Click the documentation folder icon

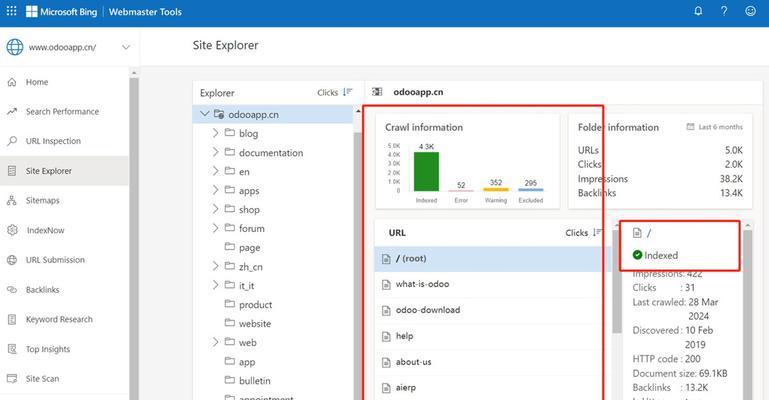pyautogui.click(x=230, y=152)
